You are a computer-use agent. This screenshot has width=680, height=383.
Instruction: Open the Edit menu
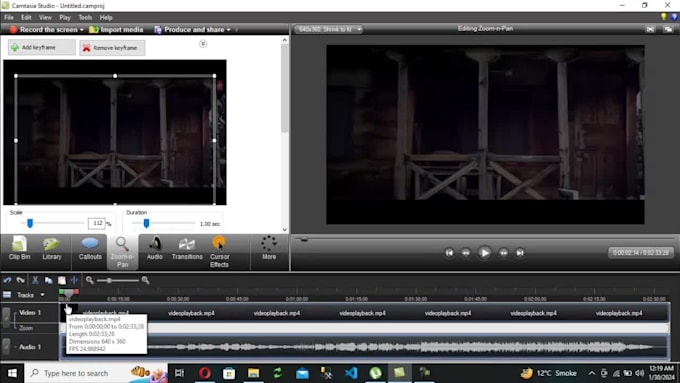tap(26, 17)
